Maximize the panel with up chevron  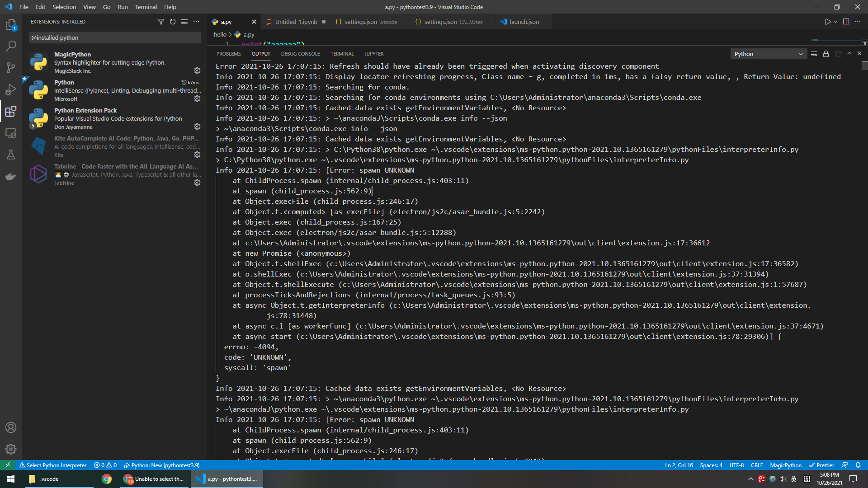pos(849,54)
